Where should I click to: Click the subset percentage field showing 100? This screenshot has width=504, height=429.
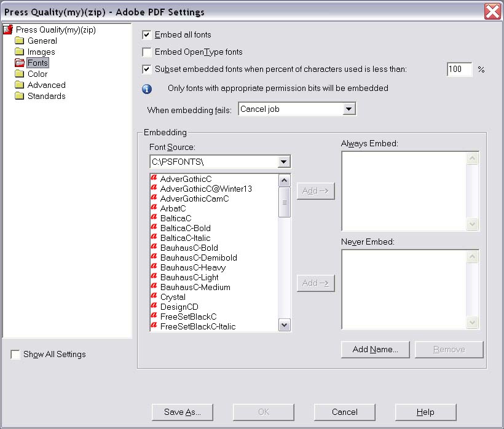click(460, 69)
